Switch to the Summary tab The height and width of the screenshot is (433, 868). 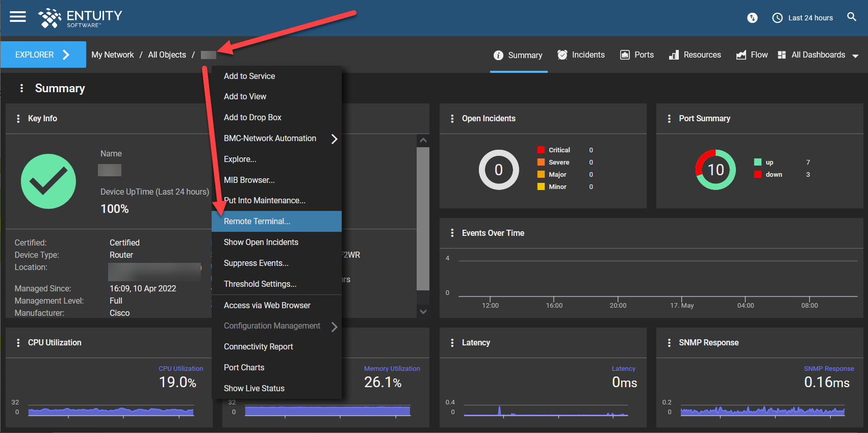pyautogui.click(x=518, y=55)
